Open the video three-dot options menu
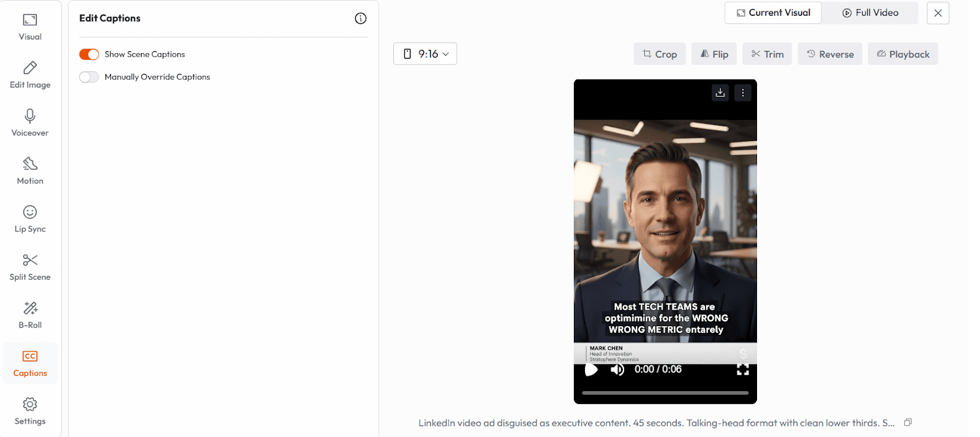This screenshot has height=437, width=980. [743, 92]
